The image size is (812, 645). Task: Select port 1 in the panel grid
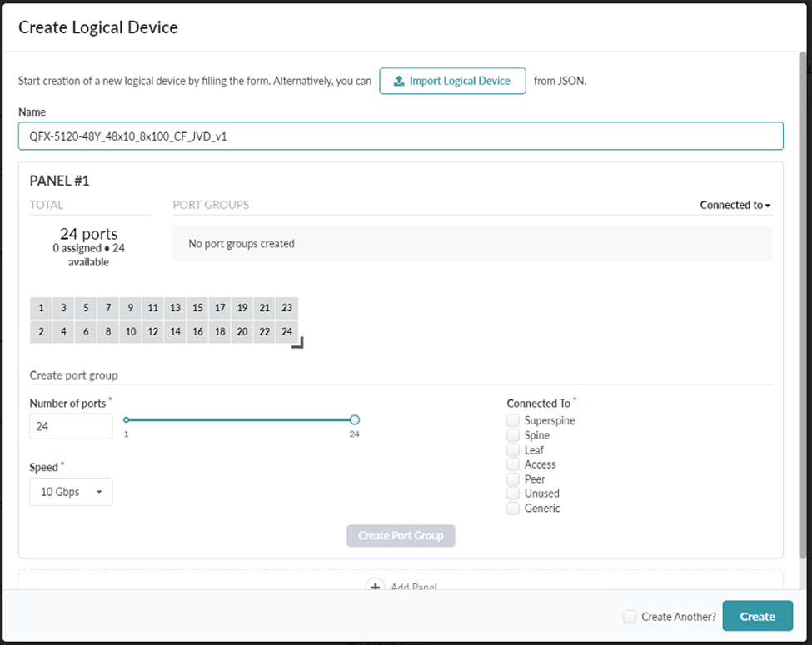click(41, 308)
